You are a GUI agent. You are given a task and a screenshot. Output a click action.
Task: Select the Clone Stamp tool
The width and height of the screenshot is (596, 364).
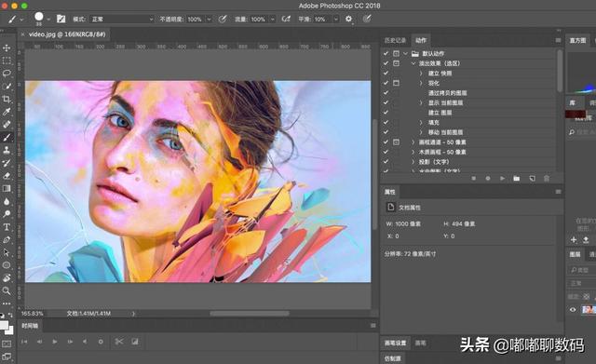click(7, 150)
